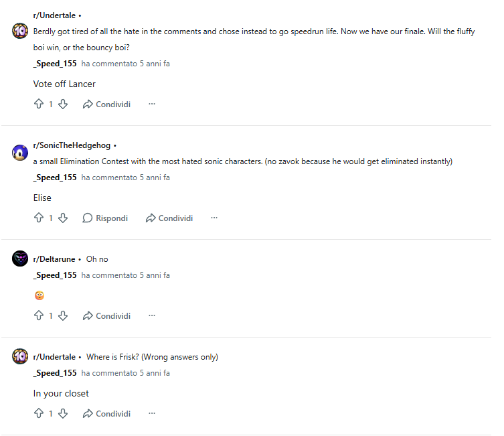This screenshot has height=436, width=504.
Task: Share the "In your closet" comment via Condividi
Action: (106, 414)
